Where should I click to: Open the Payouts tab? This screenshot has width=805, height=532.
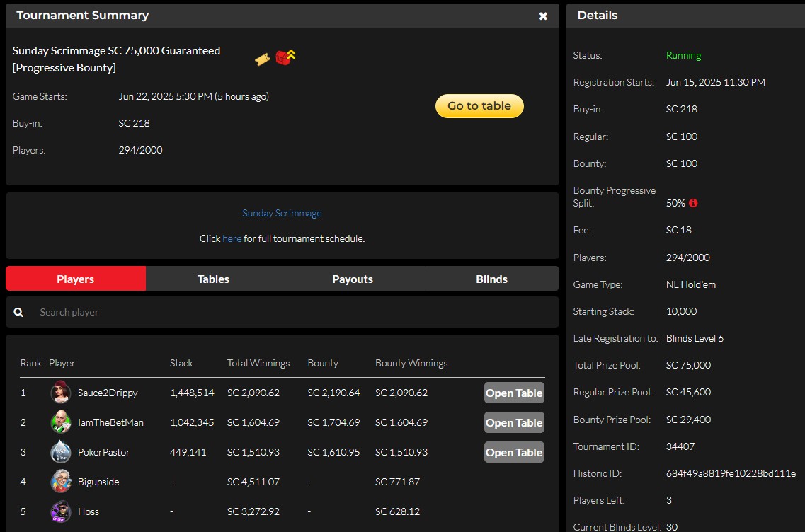[x=352, y=279]
